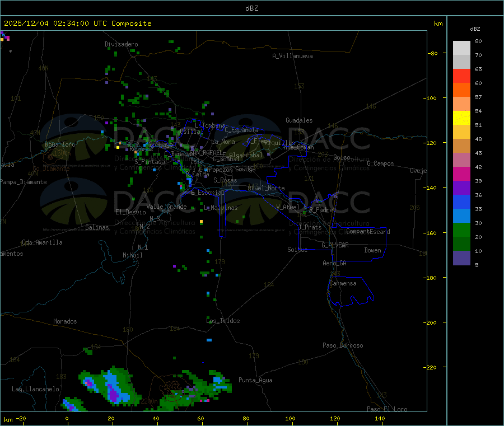Click the 'El_Desvio' map label
Image resolution: width=504 pixels, height=426 pixels.
tap(130, 212)
